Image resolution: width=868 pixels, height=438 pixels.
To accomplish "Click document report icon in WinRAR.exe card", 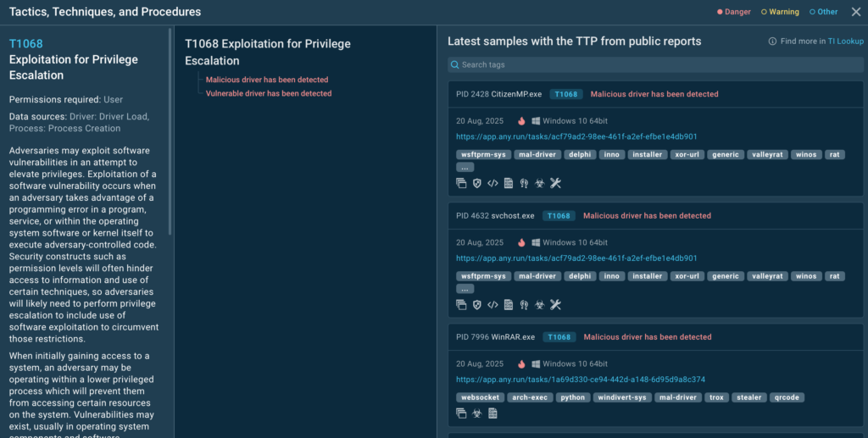I will coord(492,413).
